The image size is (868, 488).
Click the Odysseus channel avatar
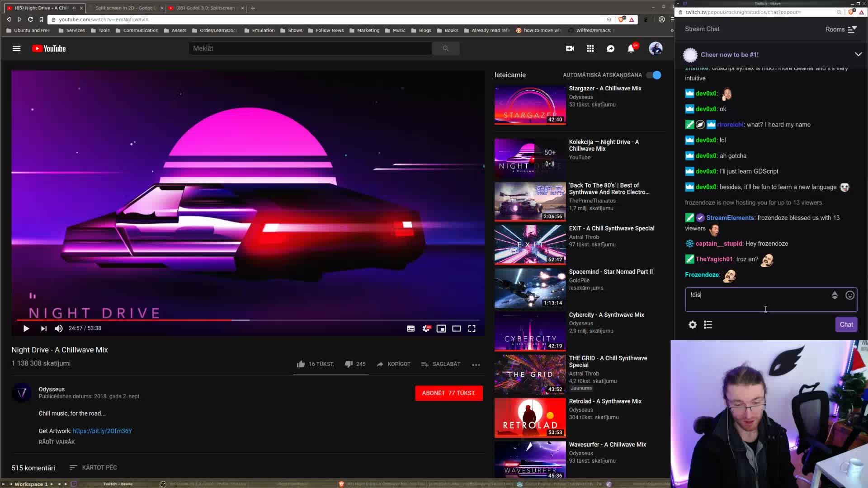[x=22, y=393]
